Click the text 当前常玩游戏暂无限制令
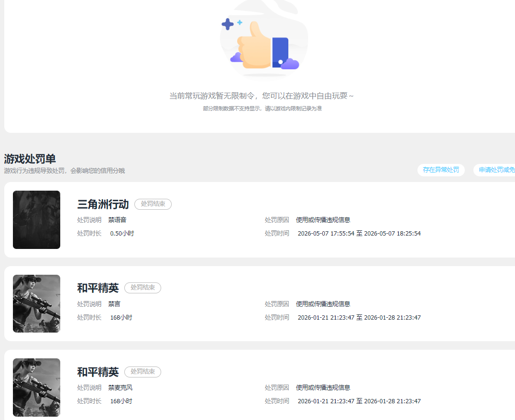515x420 pixels. pyautogui.click(x=212, y=96)
